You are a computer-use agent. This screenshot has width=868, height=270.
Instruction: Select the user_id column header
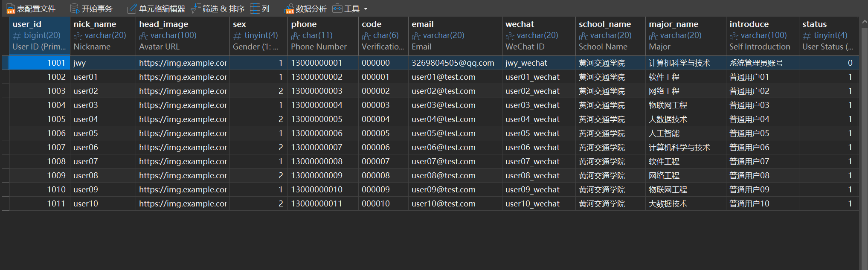[x=40, y=36]
